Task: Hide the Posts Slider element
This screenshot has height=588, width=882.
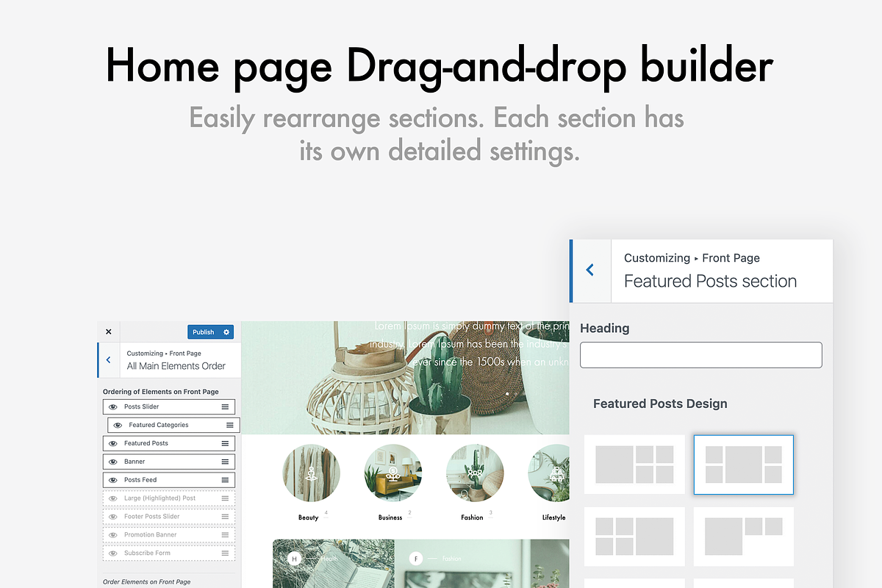Action: point(113,406)
